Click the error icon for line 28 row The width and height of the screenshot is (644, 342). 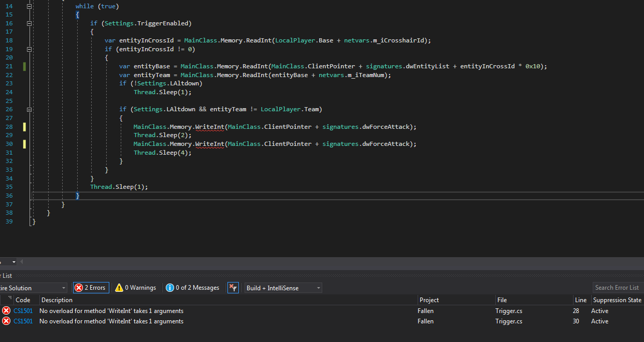6,310
